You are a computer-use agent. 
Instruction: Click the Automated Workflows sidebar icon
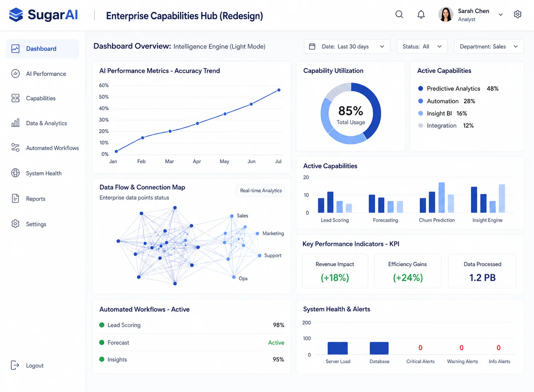point(15,148)
